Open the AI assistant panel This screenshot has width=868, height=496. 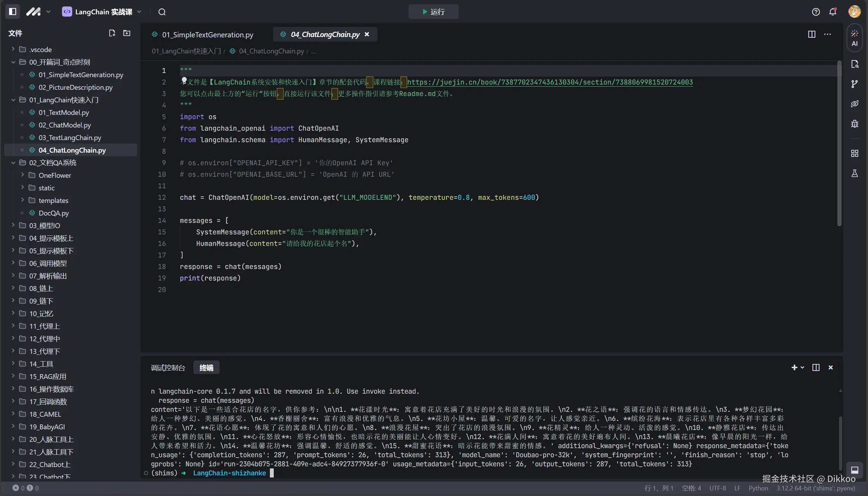click(854, 38)
